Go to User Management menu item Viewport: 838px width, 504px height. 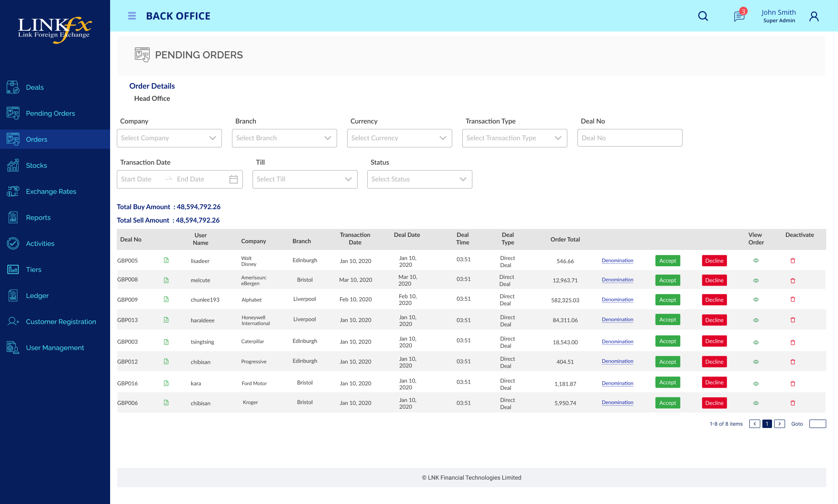click(x=55, y=348)
